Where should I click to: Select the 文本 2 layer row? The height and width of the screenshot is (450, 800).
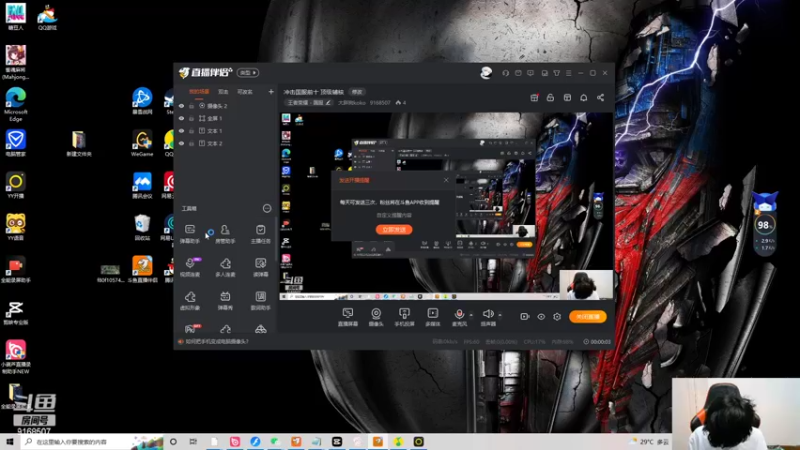pos(226,144)
